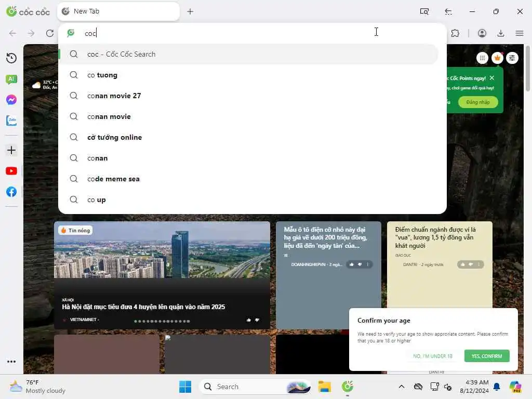Open Zalo in the sidebar

[11, 121]
